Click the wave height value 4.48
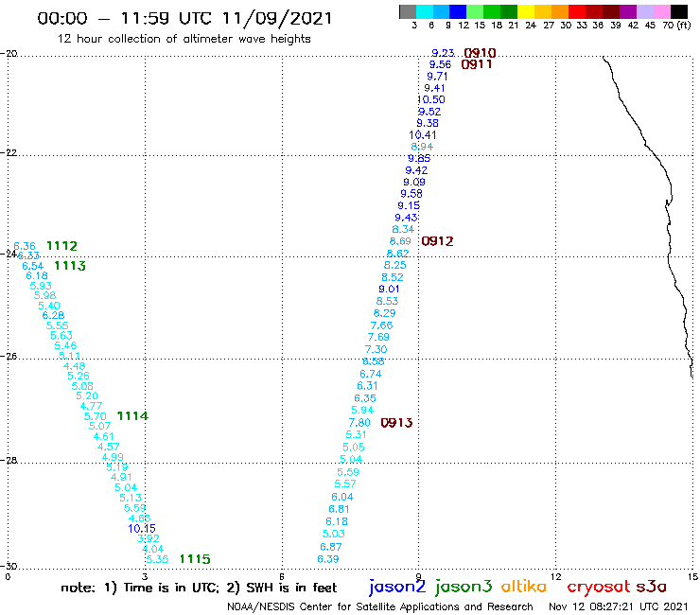Image resolution: width=700 pixels, height=615 pixels. 74,366
